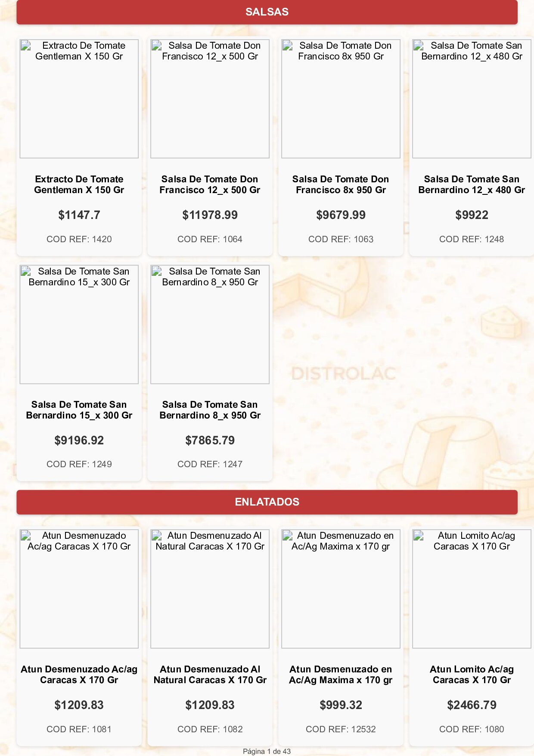
Task: Click the DISTROLAC watermark logo
Action: 344,374
